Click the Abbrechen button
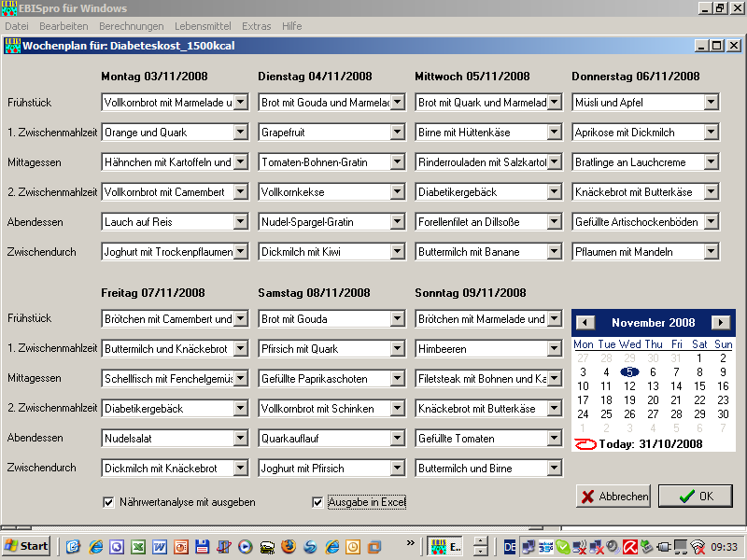 click(x=613, y=497)
